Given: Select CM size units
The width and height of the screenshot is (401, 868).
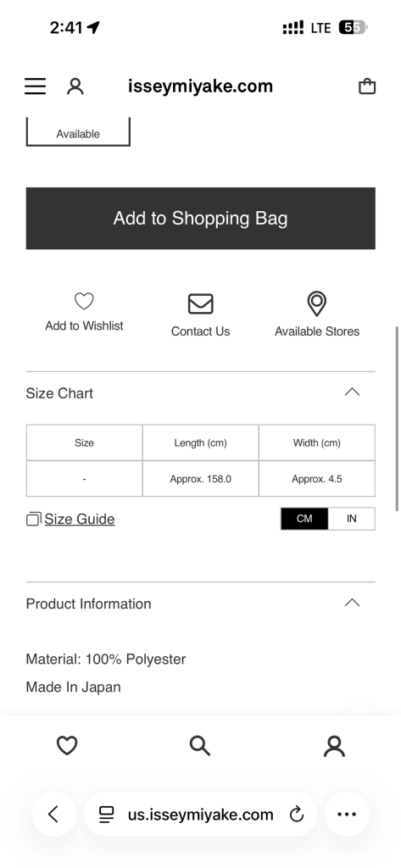Looking at the screenshot, I should (x=304, y=519).
